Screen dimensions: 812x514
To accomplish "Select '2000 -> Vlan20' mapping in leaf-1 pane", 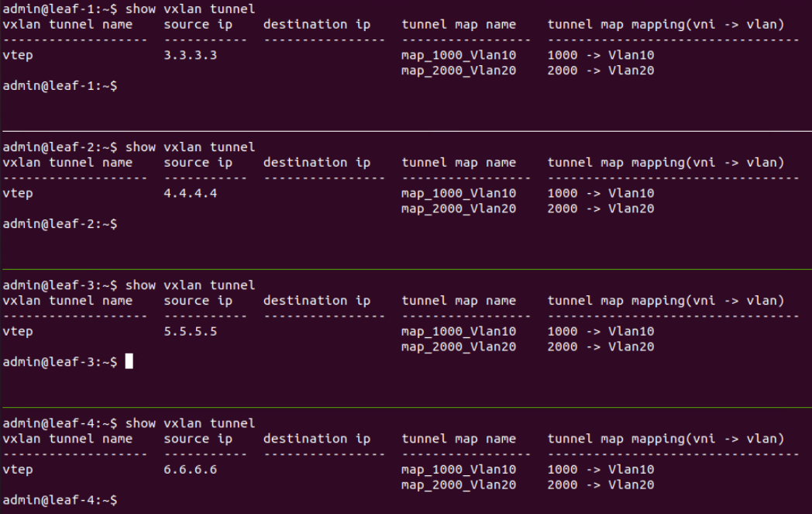I will (x=600, y=71).
